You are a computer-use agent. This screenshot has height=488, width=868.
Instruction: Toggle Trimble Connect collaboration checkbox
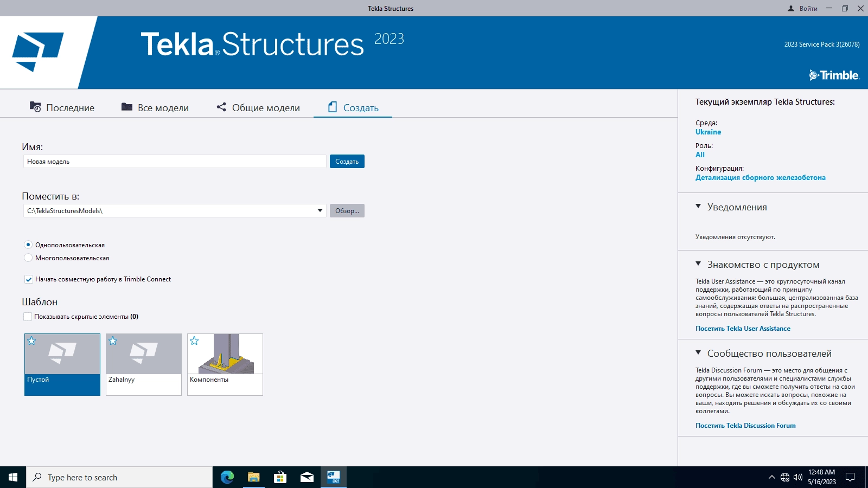(28, 279)
